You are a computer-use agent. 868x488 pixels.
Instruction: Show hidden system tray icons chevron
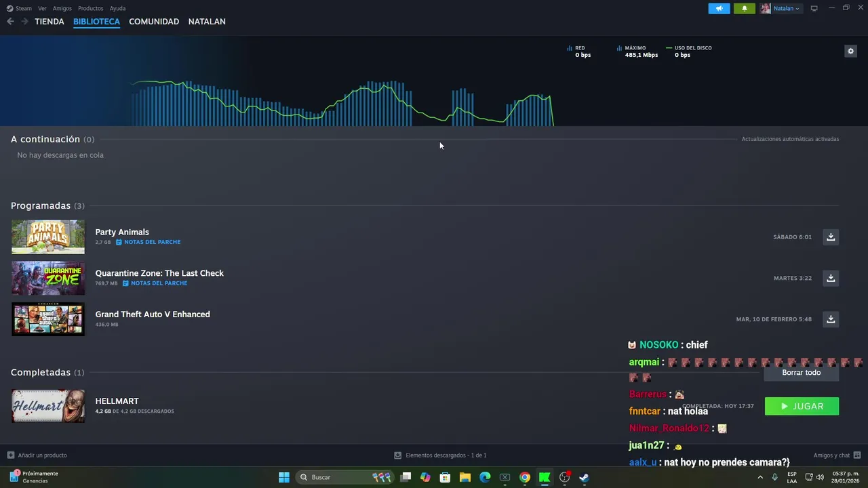[x=759, y=477]
